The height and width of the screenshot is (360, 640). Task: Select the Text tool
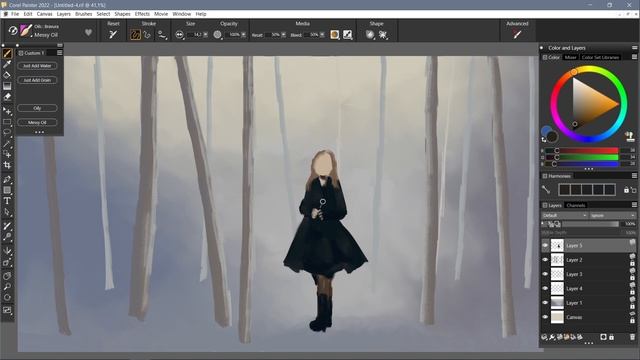click(x=7, y=201)
